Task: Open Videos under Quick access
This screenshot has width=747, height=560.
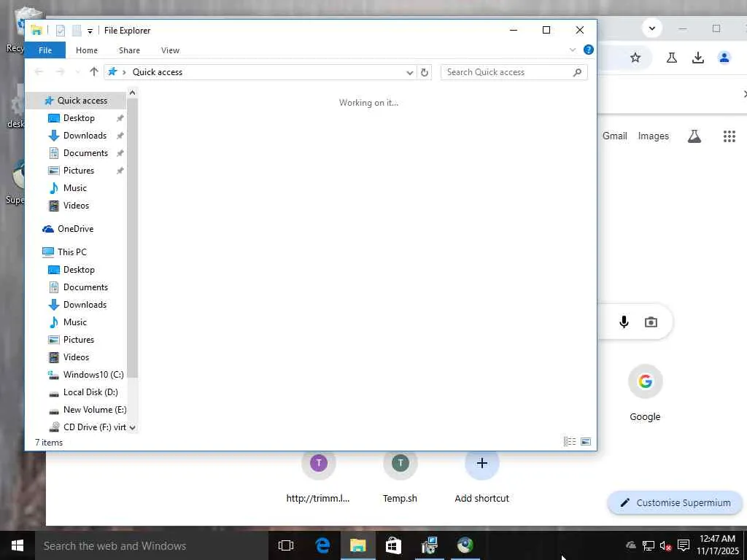Action: coord(76,206)
